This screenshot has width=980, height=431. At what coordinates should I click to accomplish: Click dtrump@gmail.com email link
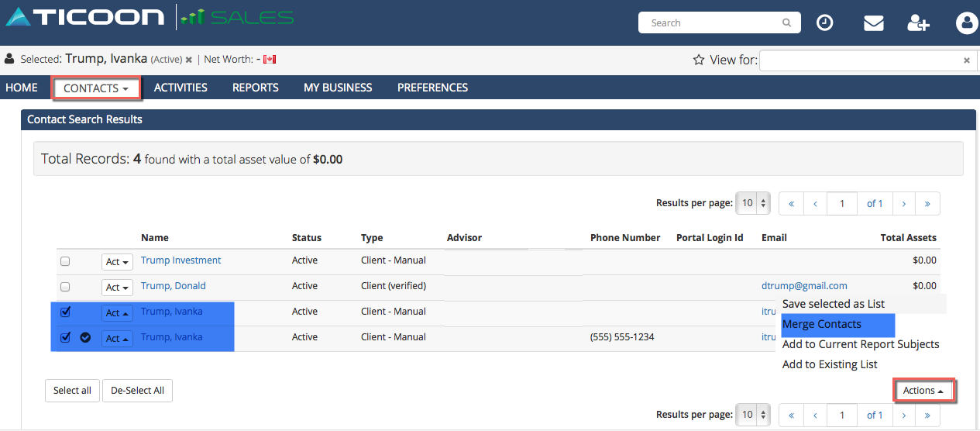pos(804,286)
